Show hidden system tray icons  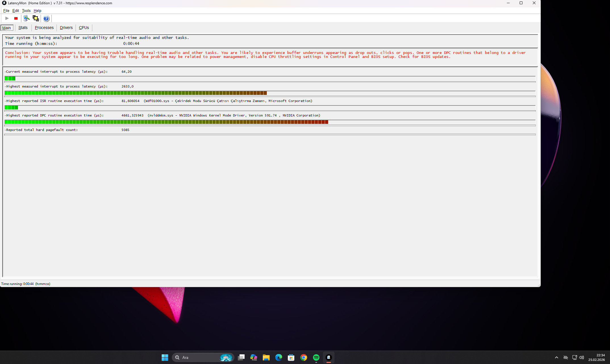(x=557, y=357)
